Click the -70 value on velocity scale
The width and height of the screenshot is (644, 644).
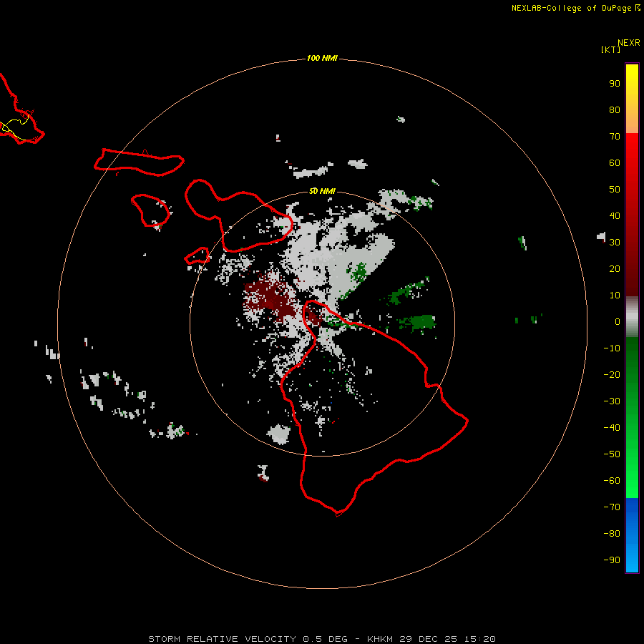click(x=612, y=507)
